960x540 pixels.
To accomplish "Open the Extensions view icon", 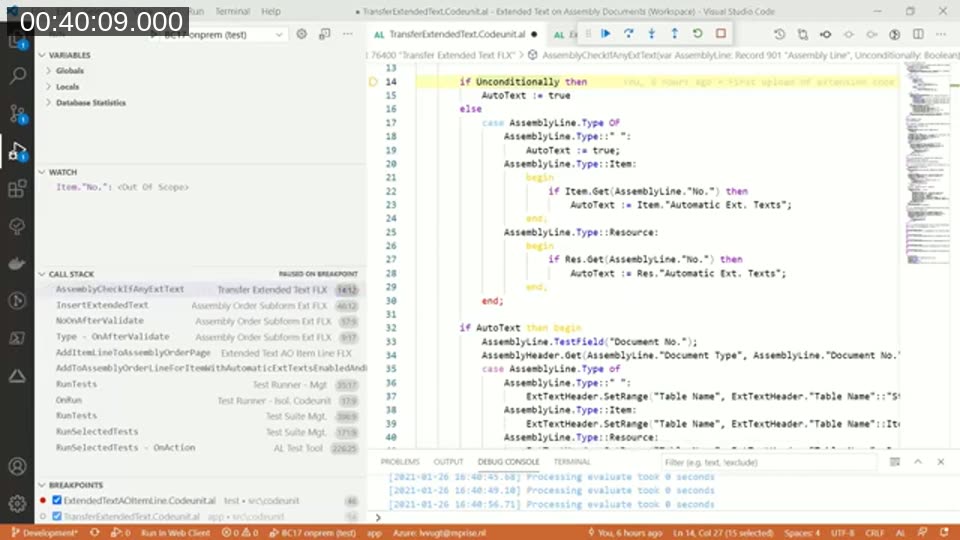I will pyautogui.click(x=17, y=189).
